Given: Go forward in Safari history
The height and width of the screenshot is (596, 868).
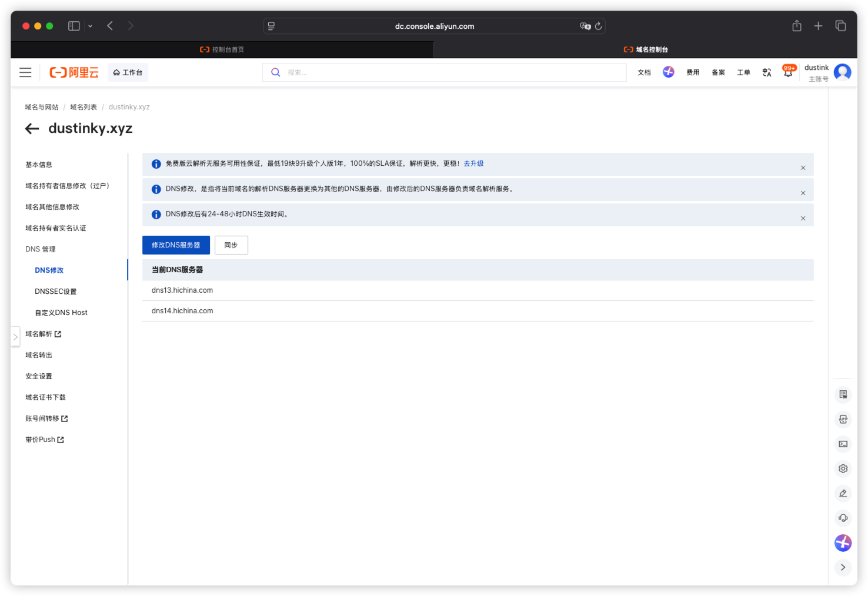Looking at the screenshot, I should (x=131, y=26).
